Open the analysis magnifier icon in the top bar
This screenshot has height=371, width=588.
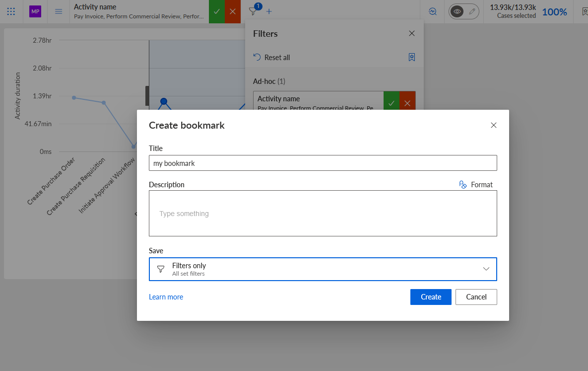coord(433,11)
